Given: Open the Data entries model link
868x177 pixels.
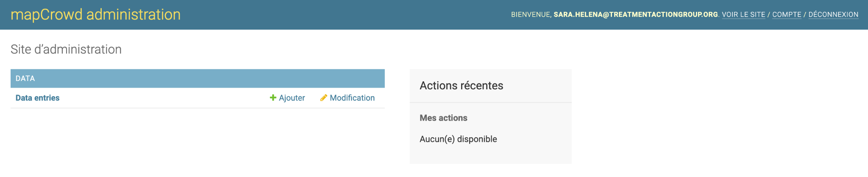Looking at the screenshot, I should 37,98.
